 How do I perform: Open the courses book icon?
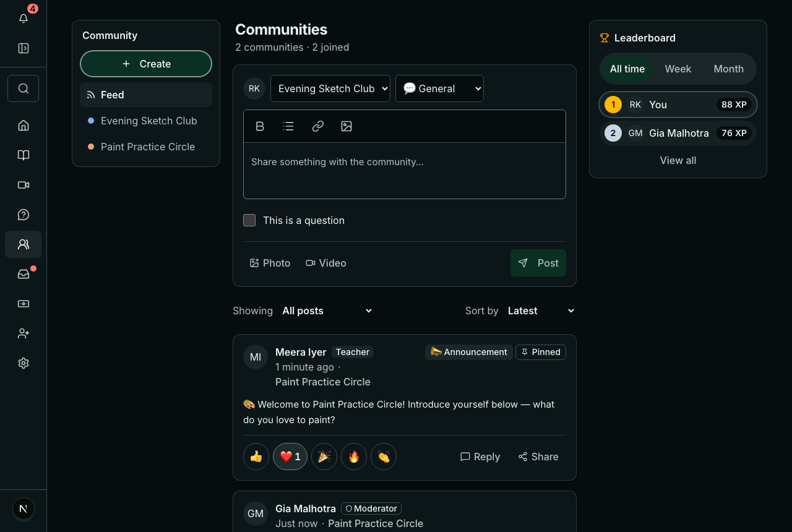[x=24, y=155]
